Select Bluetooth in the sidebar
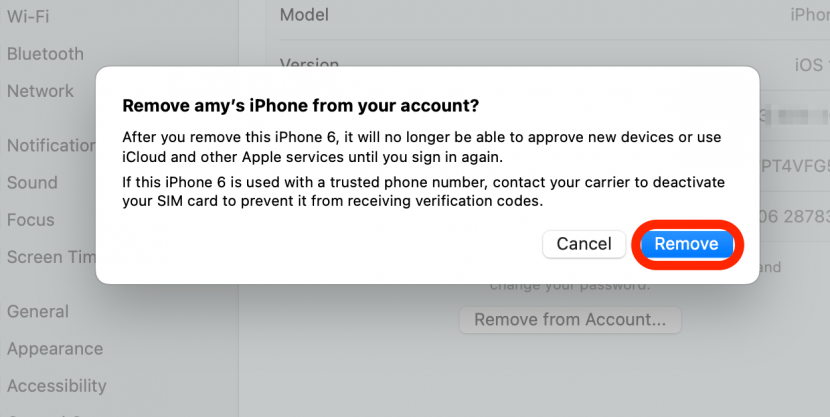Image resolution: width=830 pixels, height=417 pixels. click(45, 54)
